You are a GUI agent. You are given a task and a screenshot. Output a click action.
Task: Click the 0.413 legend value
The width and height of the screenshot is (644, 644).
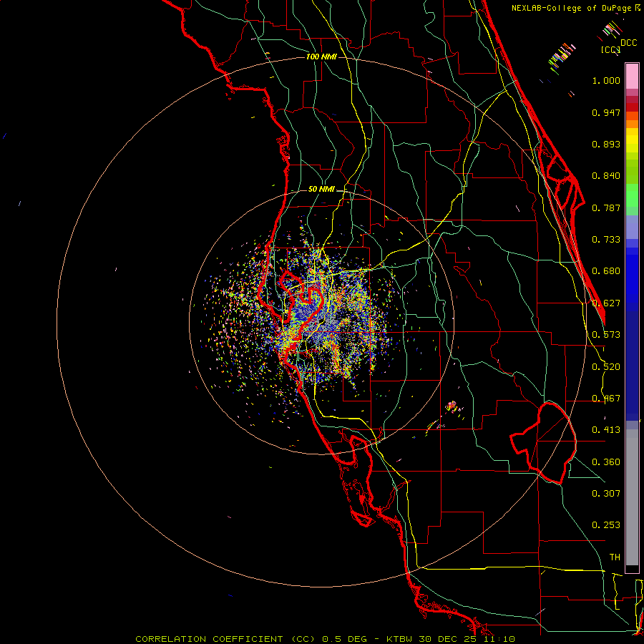pyautogui.click(x=606, y=430)
